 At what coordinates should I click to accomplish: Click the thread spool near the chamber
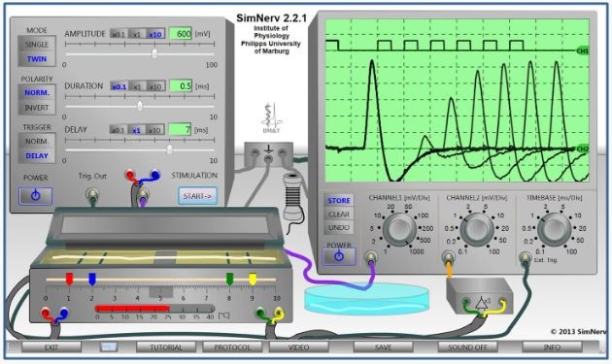pyautogui.click(x=292, y=196)
